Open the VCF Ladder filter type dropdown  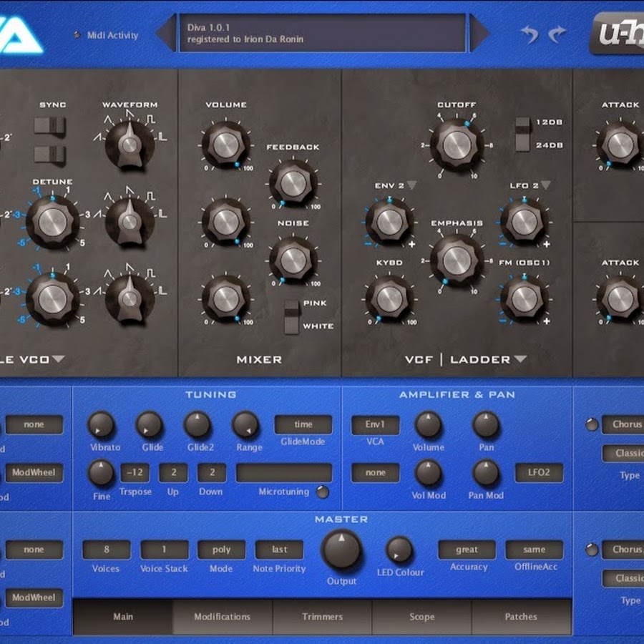[520, 359]
